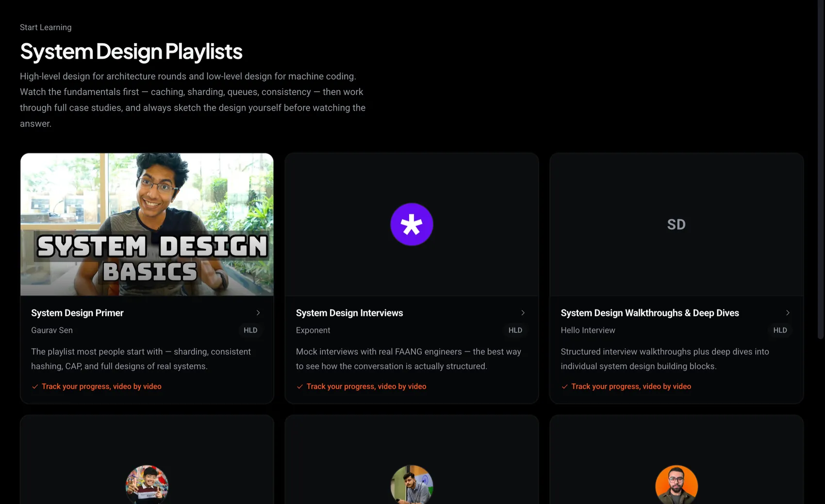
Task: Expand chevron on System Design Interviews card
Action: pos(523,313)
